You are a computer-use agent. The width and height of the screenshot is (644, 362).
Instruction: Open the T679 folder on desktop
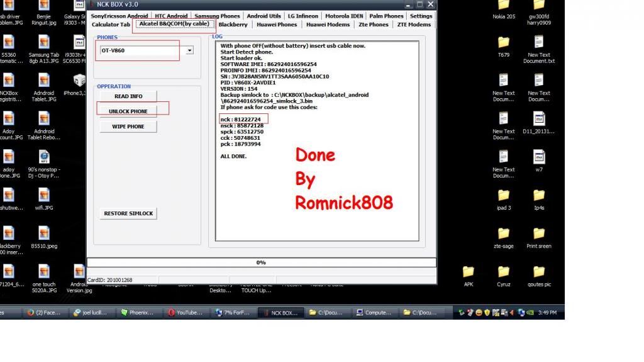pos(503,43)
